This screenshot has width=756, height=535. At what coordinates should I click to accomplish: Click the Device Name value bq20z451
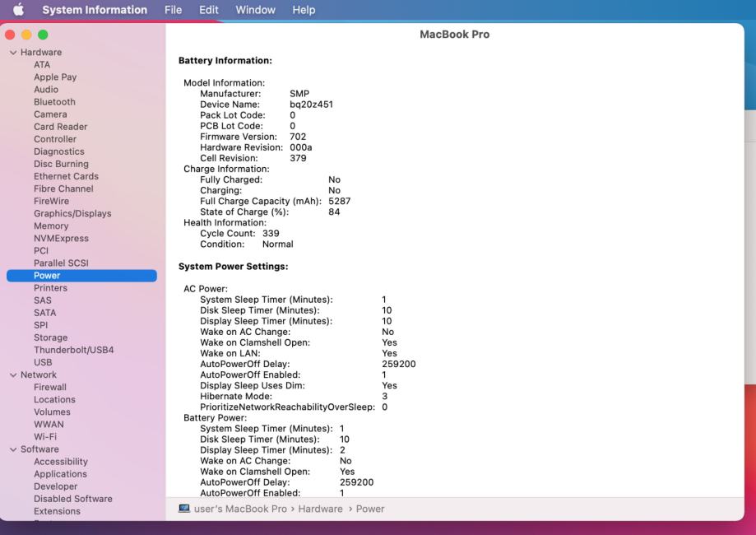(x=311, y=105)
